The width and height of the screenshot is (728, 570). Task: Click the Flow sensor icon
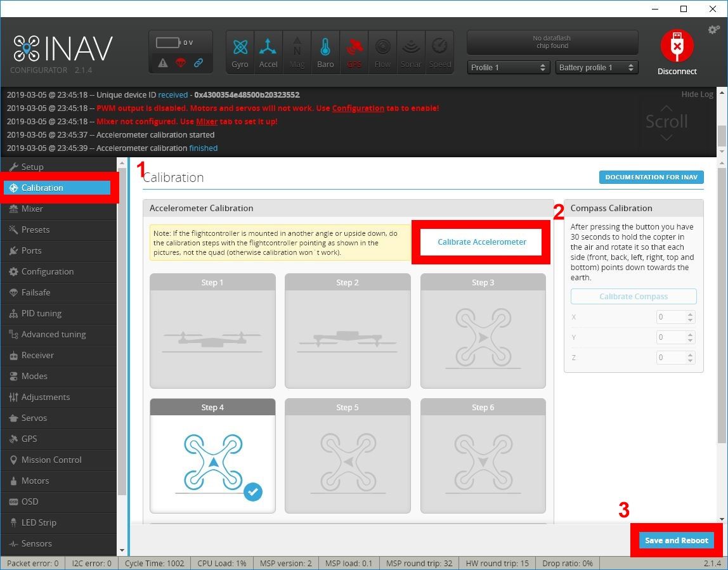point(382,51)
